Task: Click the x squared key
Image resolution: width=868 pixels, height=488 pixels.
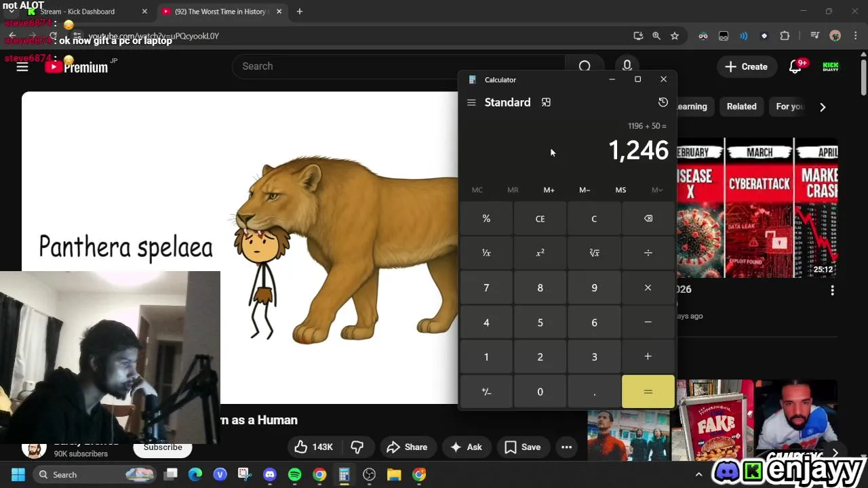Action: coord(540,253)
